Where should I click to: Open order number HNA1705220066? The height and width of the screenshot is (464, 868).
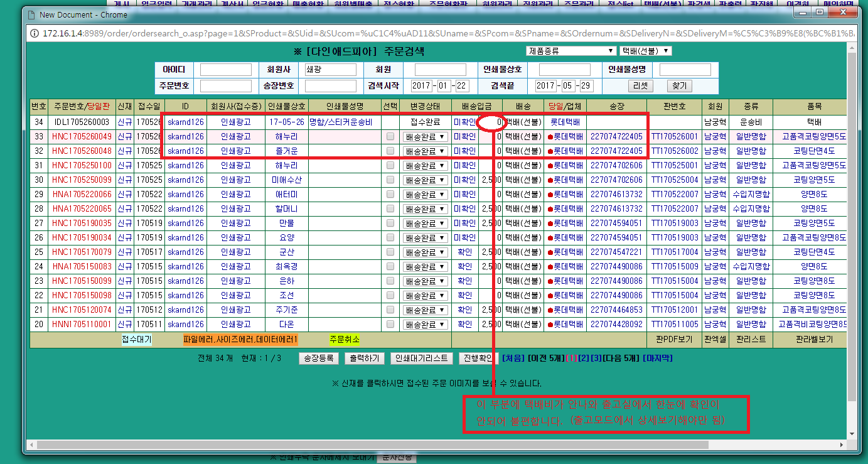[82, 194]
